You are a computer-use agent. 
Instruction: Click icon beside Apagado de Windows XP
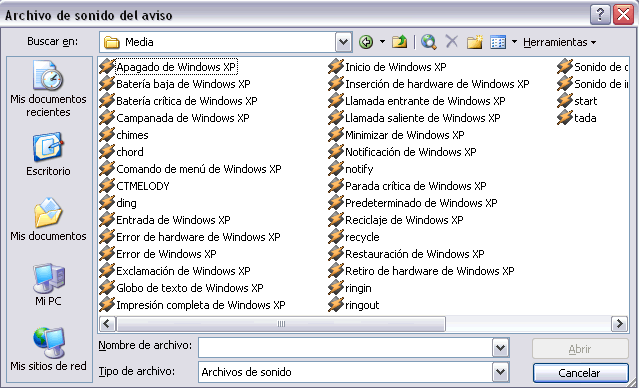[x=107, y=67]
